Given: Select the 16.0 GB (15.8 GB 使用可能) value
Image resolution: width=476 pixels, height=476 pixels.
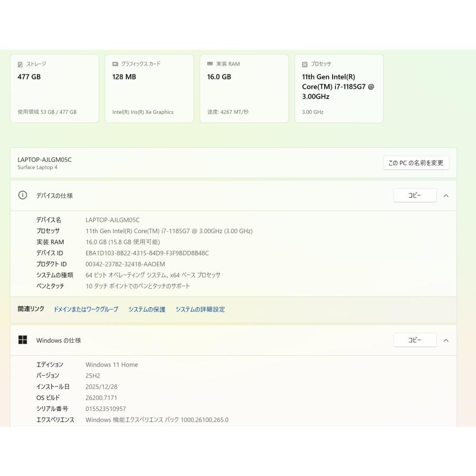Looking at the screenshot, I should pos(123,242).
